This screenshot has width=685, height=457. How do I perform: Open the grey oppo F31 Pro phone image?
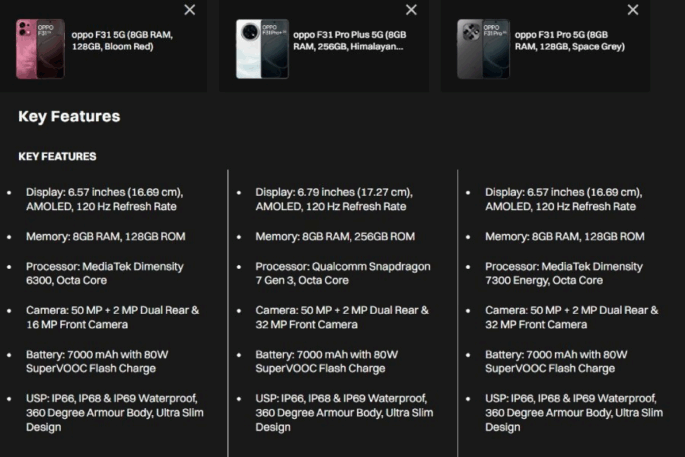click(x=483, y=48)
